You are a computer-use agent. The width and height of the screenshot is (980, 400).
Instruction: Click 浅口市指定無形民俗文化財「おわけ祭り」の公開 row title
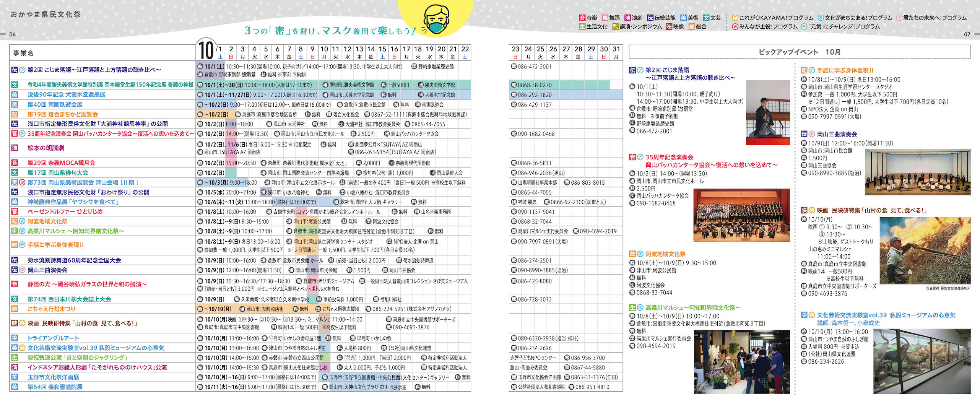88,192
